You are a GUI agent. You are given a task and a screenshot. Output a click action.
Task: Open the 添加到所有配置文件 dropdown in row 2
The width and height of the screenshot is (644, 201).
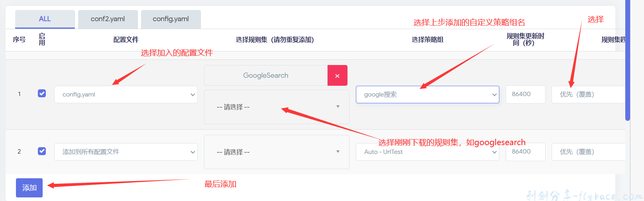[126, 152]
